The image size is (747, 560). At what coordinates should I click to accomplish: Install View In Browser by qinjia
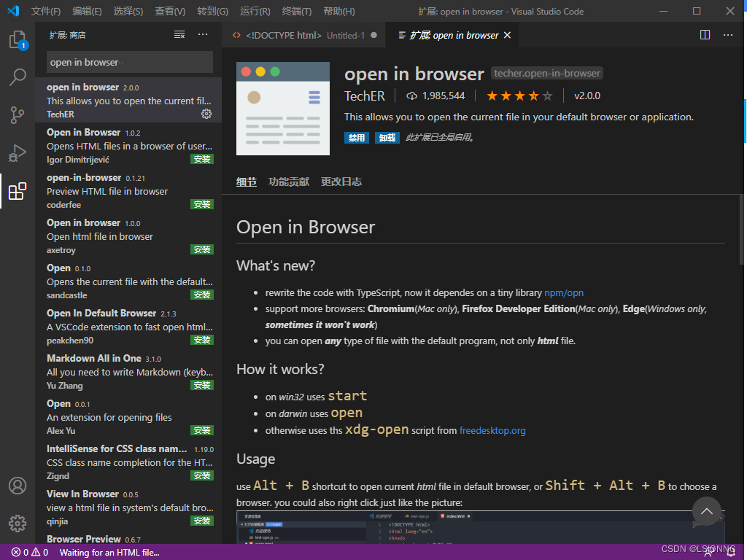click(202, 521)
